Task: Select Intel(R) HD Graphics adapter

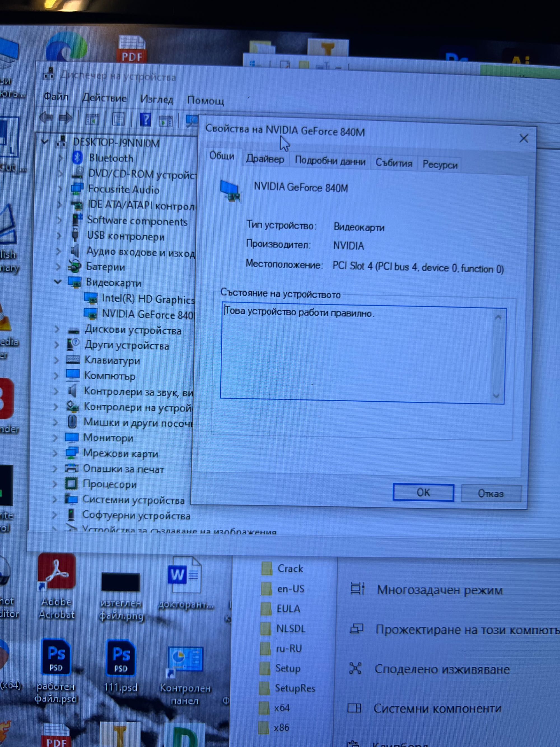Action: pos(139,299)
